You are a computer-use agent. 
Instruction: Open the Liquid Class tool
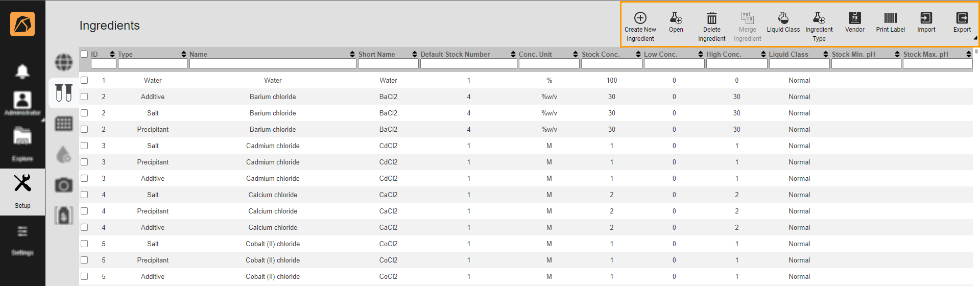pyautogui.click(x=783, y=18)
